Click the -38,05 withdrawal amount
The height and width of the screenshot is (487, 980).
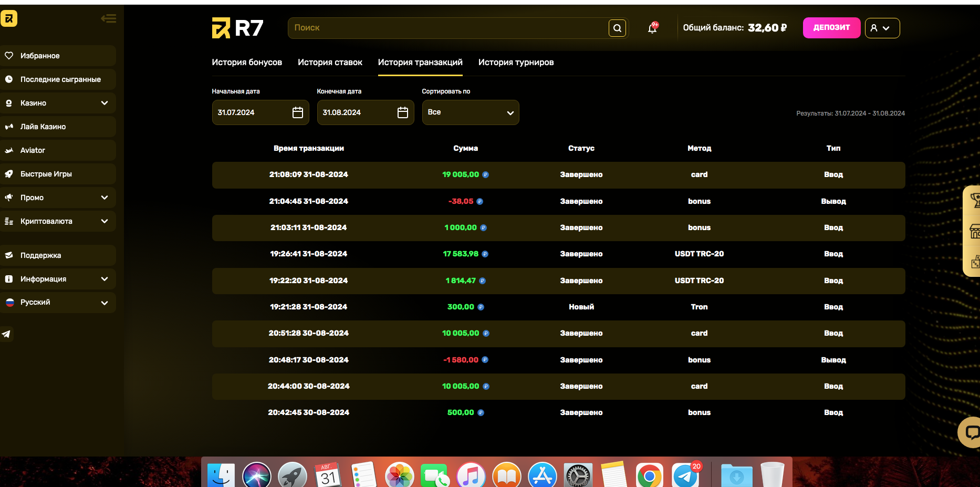[461, 201]
